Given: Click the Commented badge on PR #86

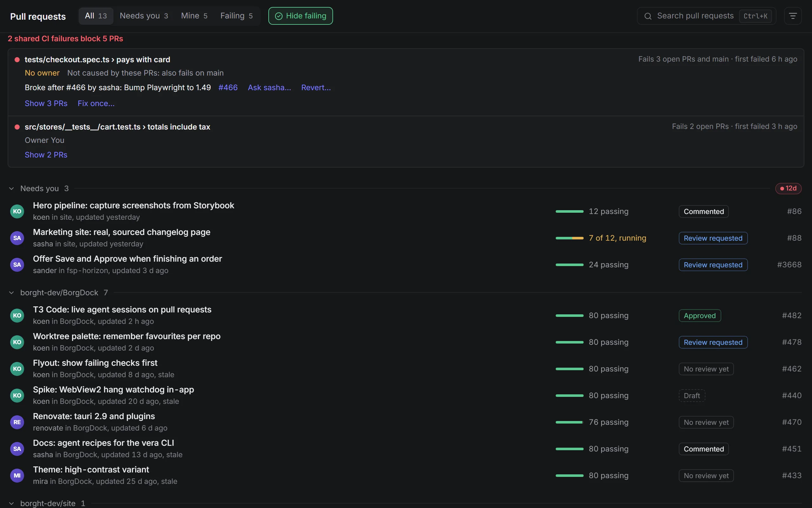Looking at the screenshot, I should click(704, 211).
